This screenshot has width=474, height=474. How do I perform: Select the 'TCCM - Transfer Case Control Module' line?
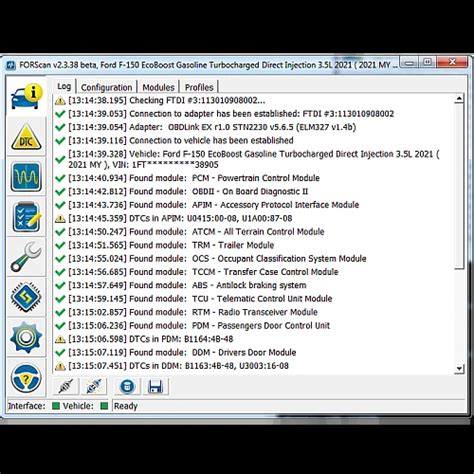[196, 272]
